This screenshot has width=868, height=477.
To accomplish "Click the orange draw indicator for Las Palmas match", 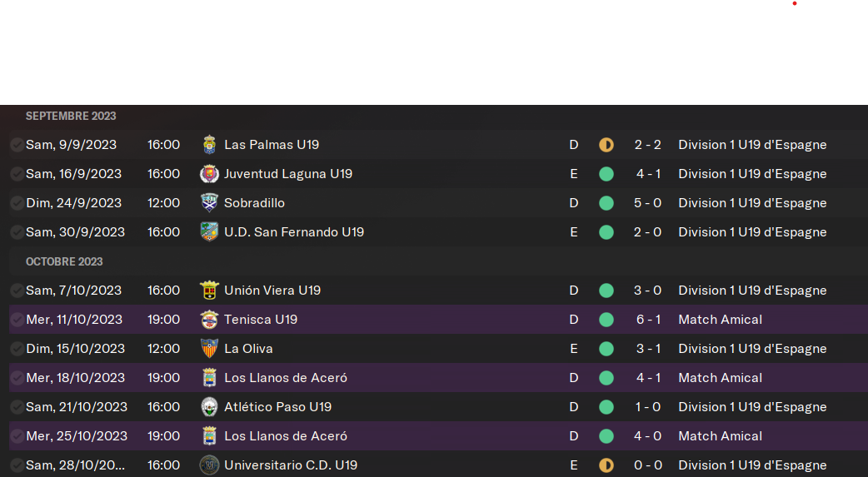I will (x=606, y=145).
